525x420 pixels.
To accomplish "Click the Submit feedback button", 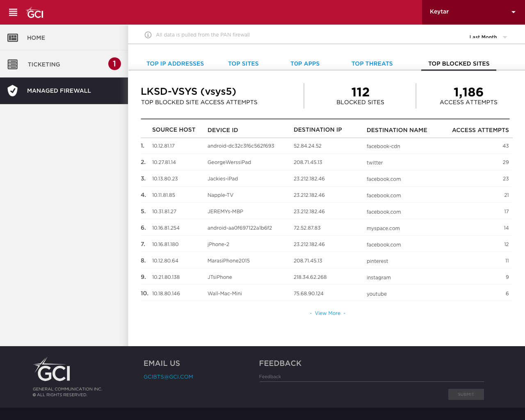I will 466,394.
